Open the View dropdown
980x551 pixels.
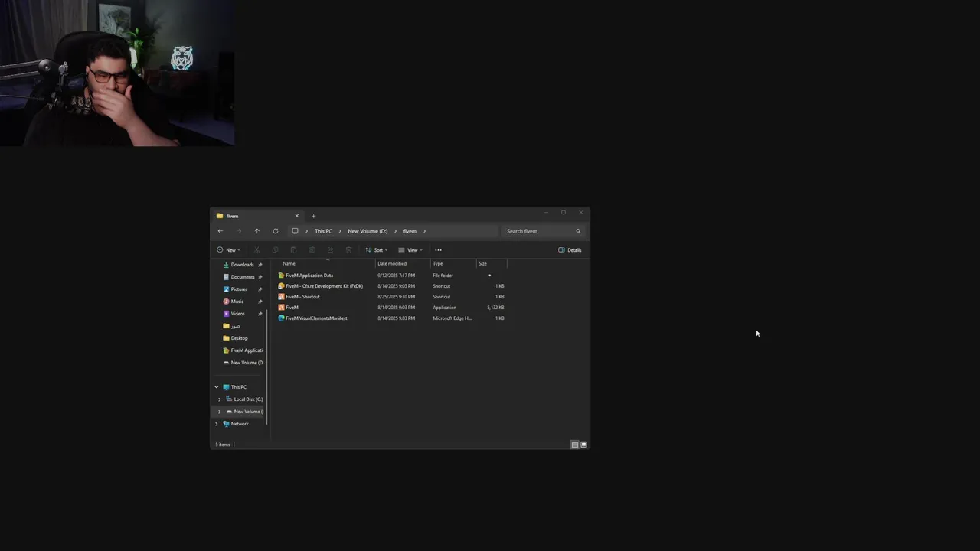pos(410,250)
